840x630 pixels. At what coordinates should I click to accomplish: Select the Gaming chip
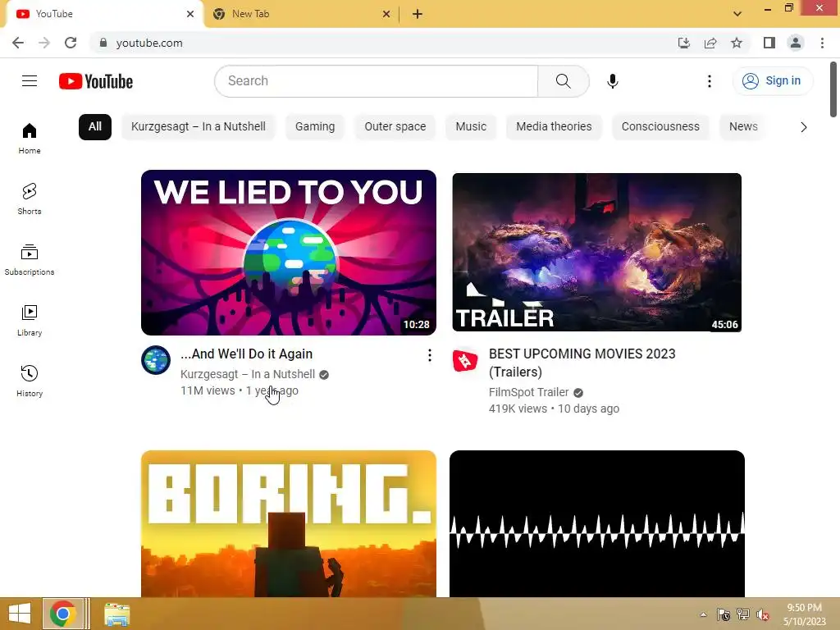tap(315, 127)
